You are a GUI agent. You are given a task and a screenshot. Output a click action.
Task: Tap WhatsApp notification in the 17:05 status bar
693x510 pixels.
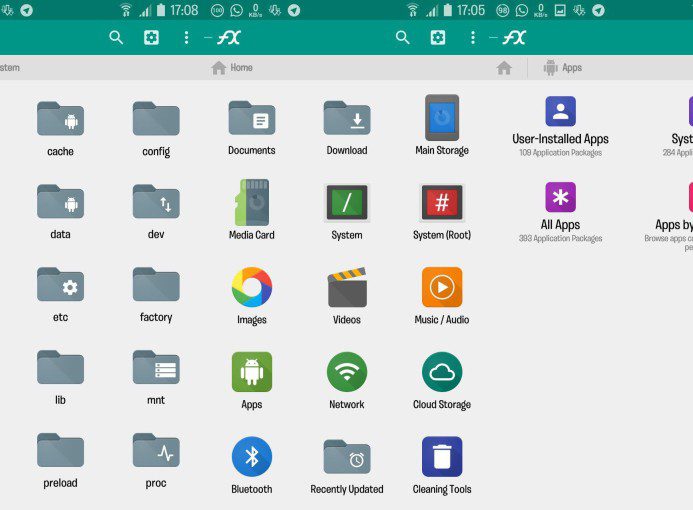522,10
